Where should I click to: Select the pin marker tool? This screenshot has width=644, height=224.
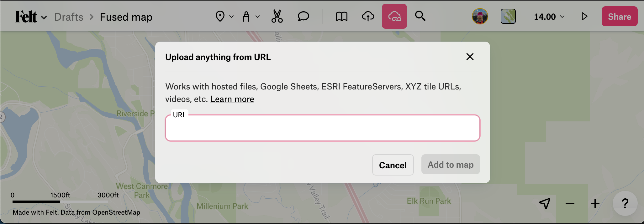[x=220, y=17]
